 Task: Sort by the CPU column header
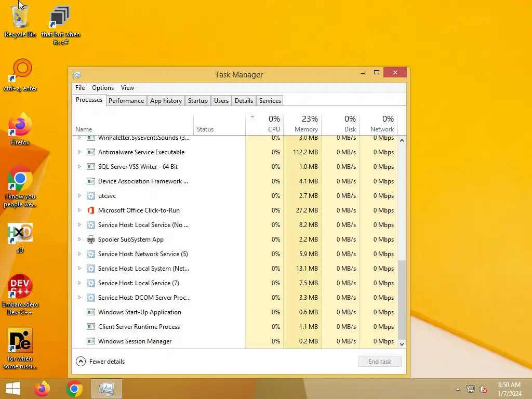(264, 124)
